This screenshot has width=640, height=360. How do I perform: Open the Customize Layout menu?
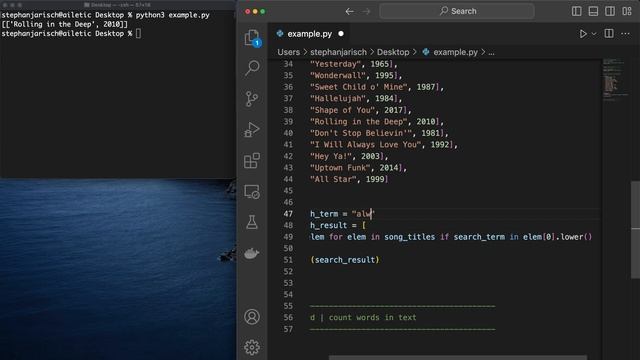[x=627, y=11]
